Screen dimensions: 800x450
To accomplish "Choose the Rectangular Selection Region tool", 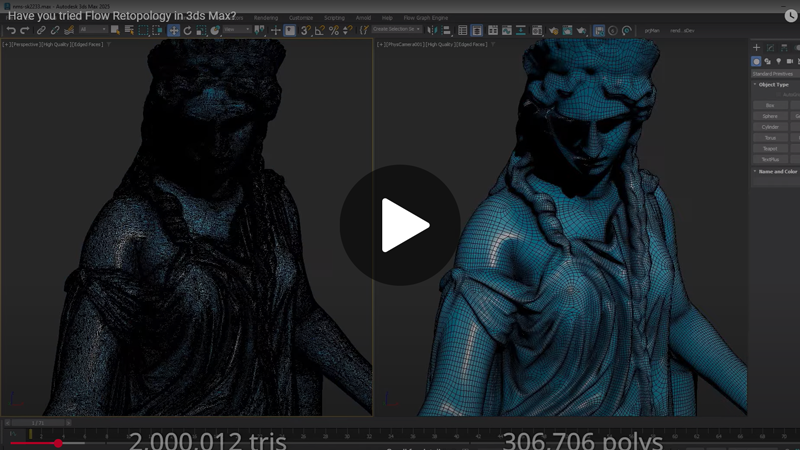I will tap(143, 31).
